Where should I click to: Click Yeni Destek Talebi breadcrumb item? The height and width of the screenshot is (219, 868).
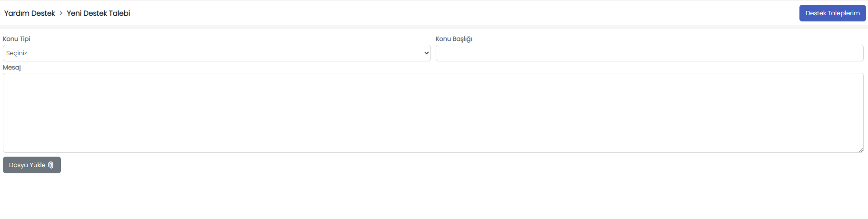[98, 13]
